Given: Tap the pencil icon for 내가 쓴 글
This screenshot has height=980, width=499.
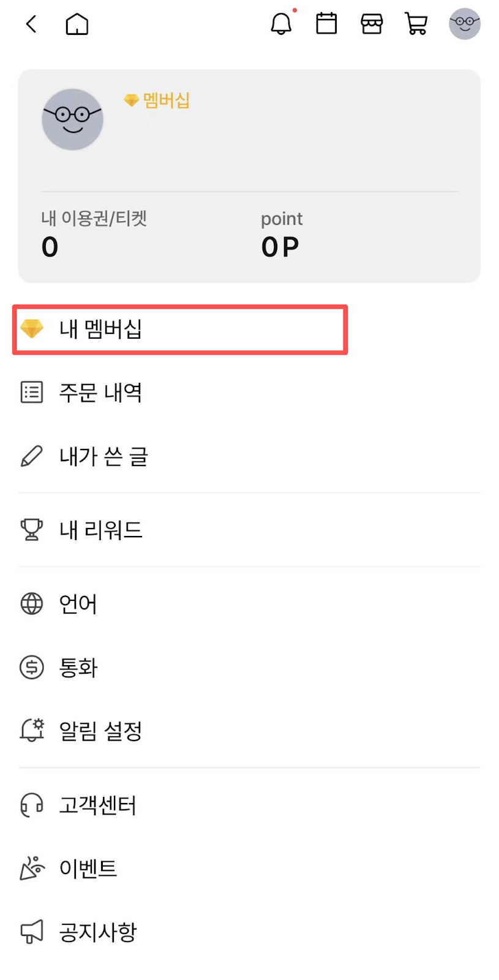Looking at the screenshot, I should 32,456.
